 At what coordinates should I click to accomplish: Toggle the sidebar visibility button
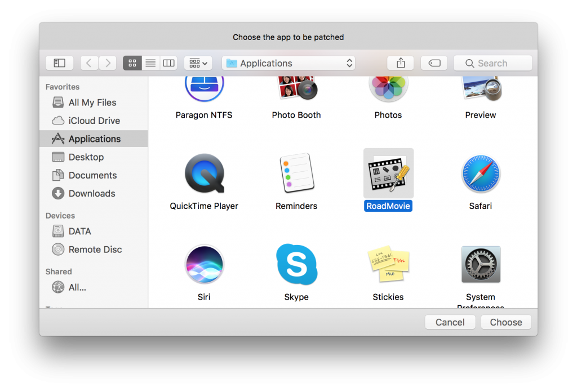pos(59,63)
